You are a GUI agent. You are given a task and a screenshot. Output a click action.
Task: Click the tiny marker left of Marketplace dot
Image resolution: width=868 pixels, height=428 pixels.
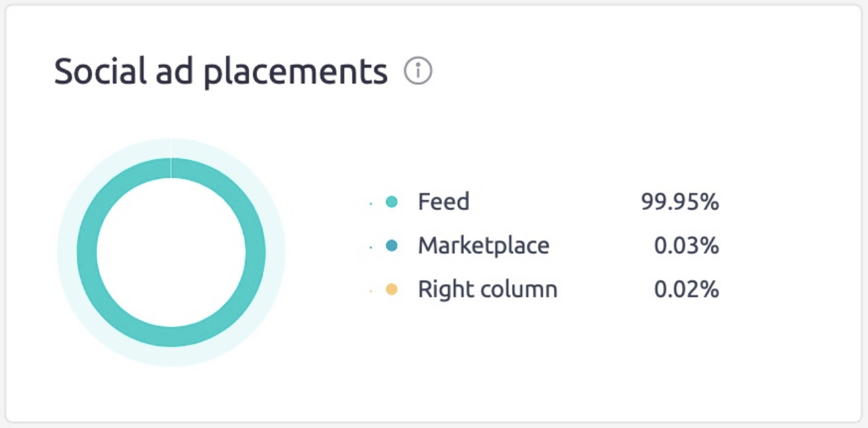point(371,246)
